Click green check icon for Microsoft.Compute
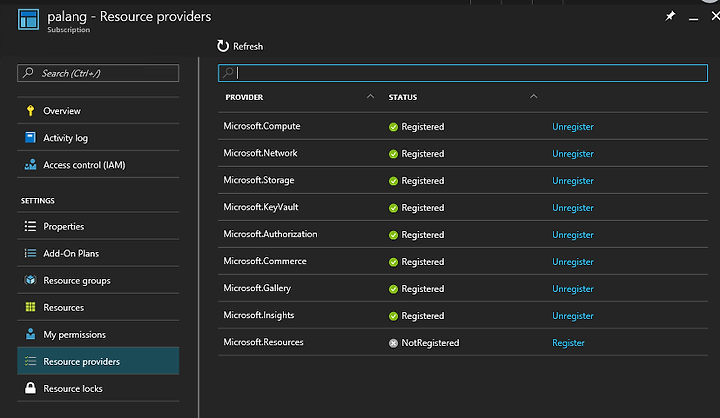Screen dimensions: 720x418 point(393,127)
